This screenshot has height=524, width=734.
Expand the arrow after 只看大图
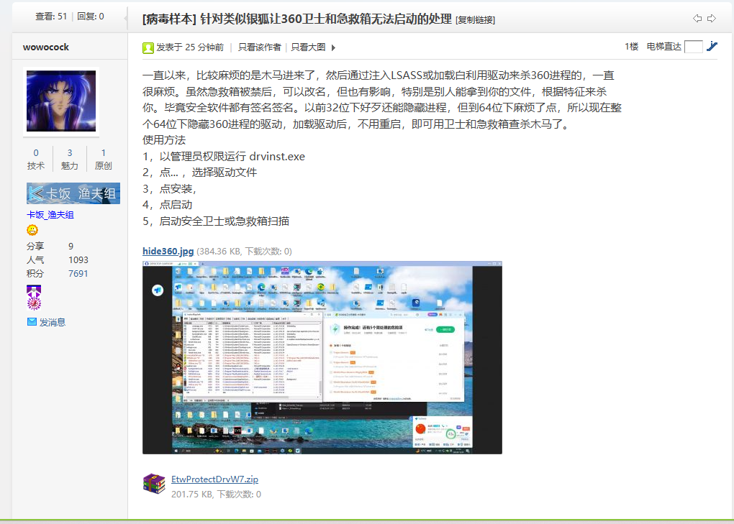pos(333,47)
